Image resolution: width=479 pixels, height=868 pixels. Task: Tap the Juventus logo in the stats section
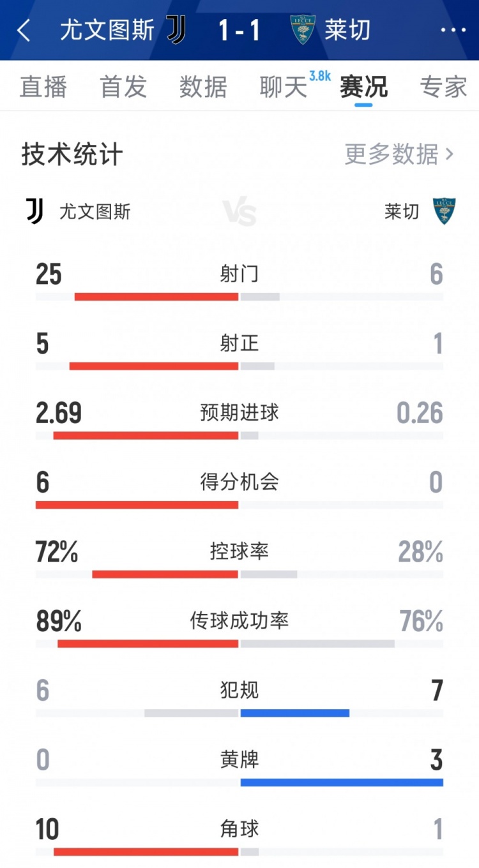35,211
